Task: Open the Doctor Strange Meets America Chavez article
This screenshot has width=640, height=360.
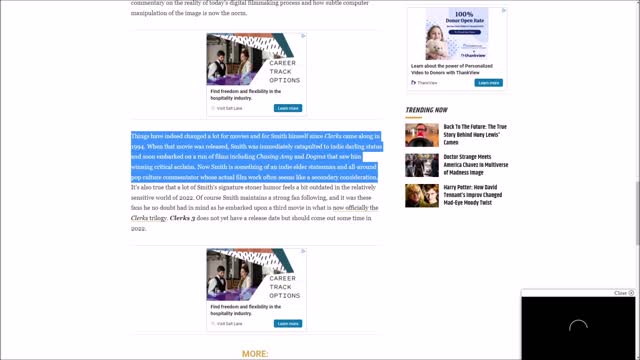Action: coord(476,164)
